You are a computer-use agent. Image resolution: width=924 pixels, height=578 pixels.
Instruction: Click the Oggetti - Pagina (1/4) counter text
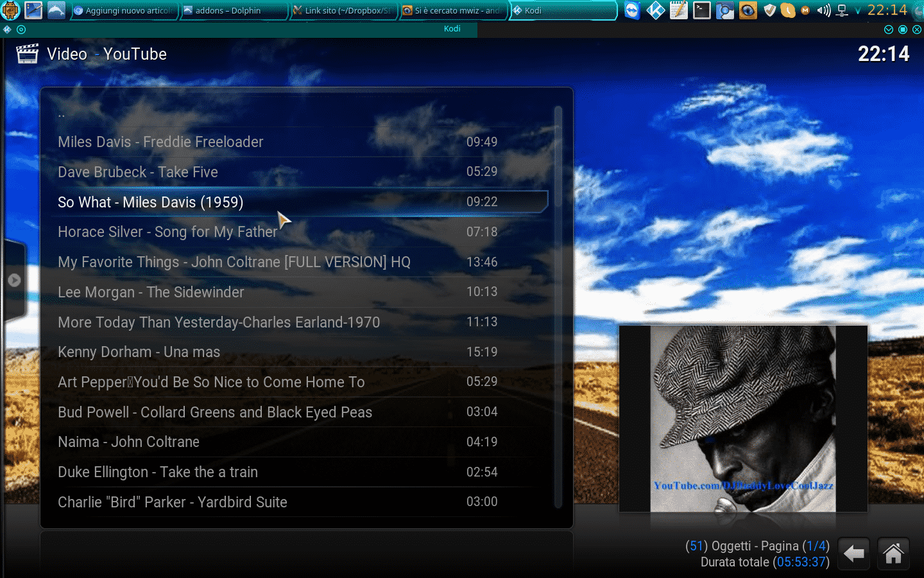757,546
